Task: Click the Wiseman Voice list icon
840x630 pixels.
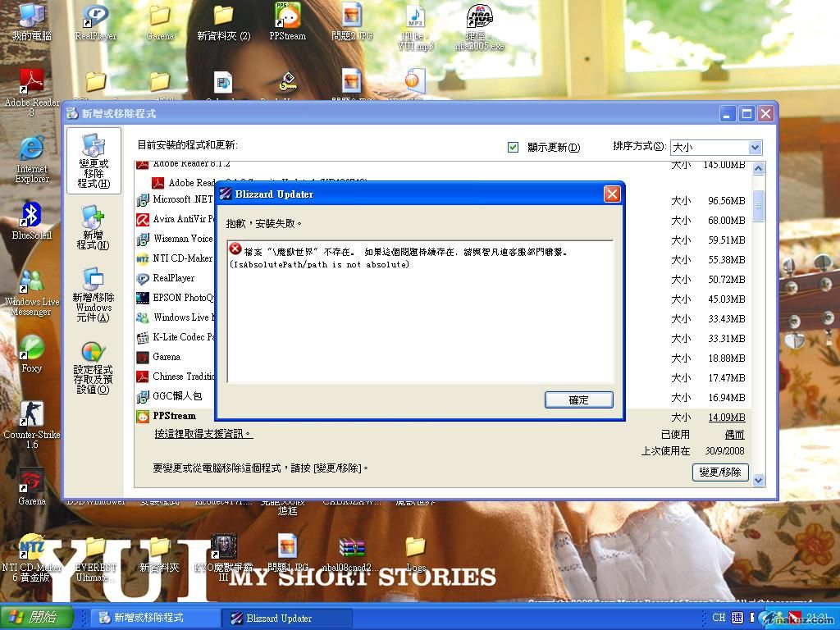Action: click(x=143, y=240)
